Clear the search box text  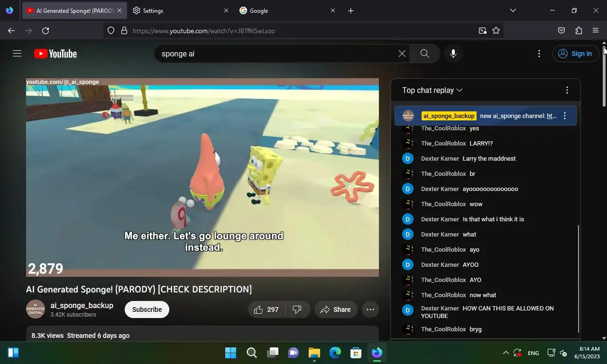[402, 54]
